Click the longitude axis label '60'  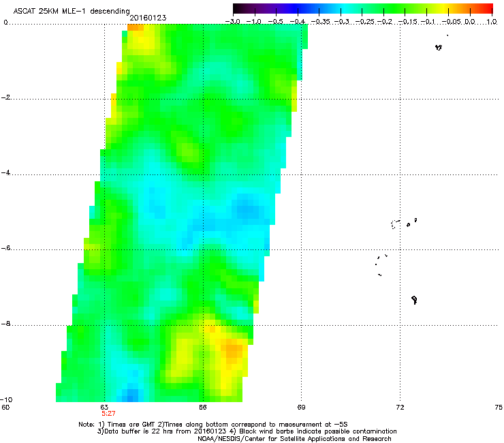click(5, 408)
